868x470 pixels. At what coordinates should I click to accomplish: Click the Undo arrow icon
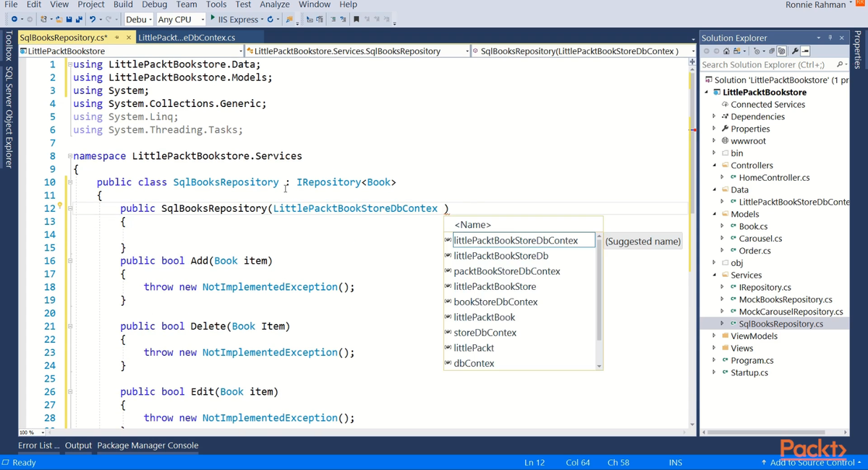(x=92, y=19)
